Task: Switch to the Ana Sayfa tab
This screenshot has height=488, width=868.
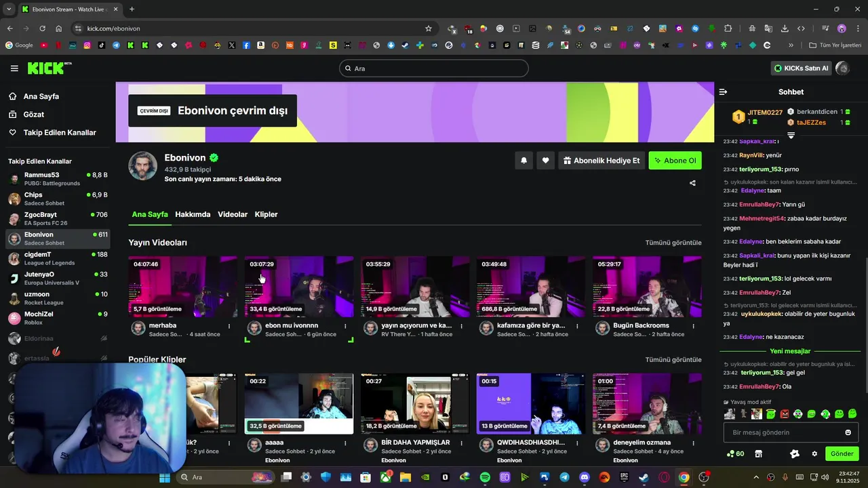Action: click(x=150, y=214)
